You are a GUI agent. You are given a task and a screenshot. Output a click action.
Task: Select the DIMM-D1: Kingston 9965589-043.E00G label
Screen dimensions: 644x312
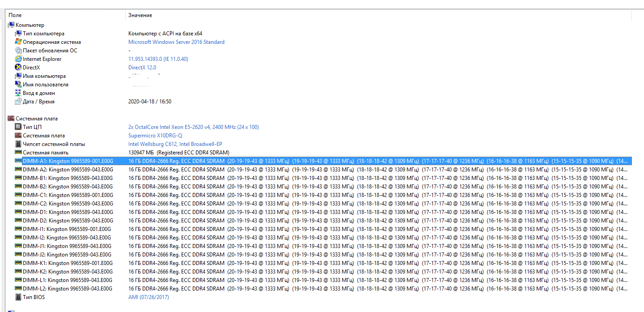click(x=68, y=212)
